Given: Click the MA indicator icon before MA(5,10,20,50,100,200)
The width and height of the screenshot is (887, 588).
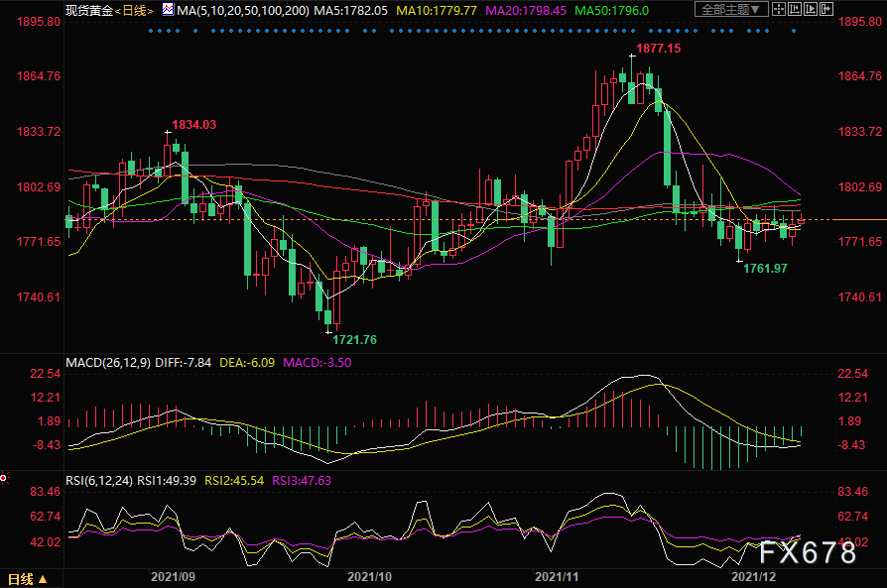Looking at the screenshot, I should [x=168, y=10].
